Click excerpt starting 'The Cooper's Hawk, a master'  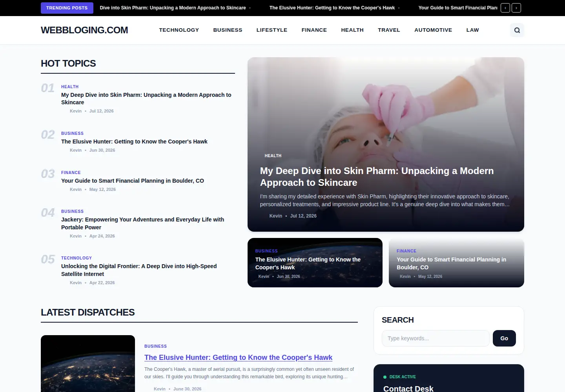click(249, 373)
